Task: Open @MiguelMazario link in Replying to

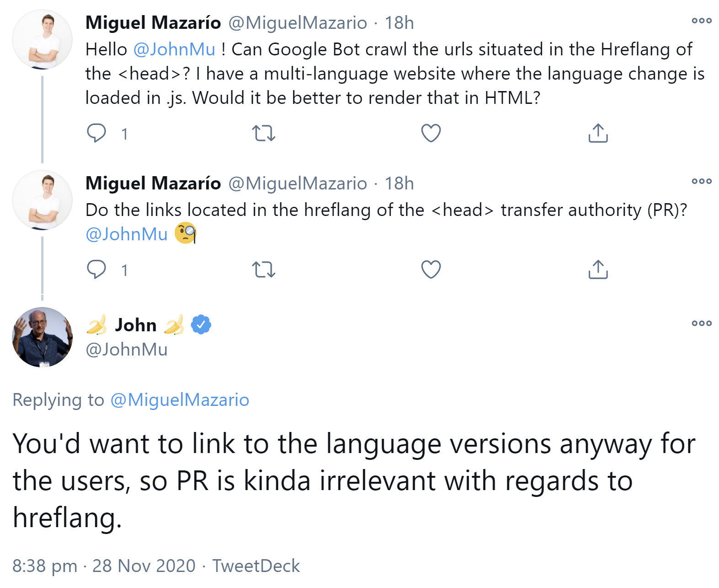Action: pos(180,400)
